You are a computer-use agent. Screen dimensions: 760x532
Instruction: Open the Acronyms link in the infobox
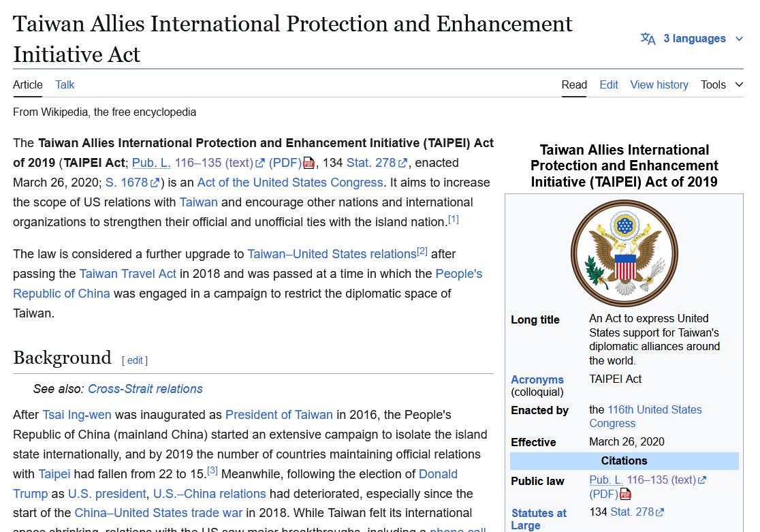click(x=537, y=379)
